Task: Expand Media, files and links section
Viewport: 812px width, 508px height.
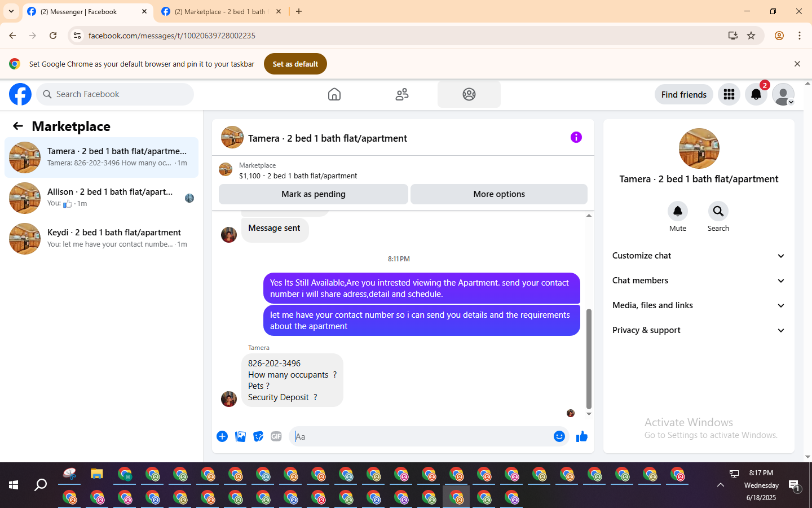Action: 699,305
